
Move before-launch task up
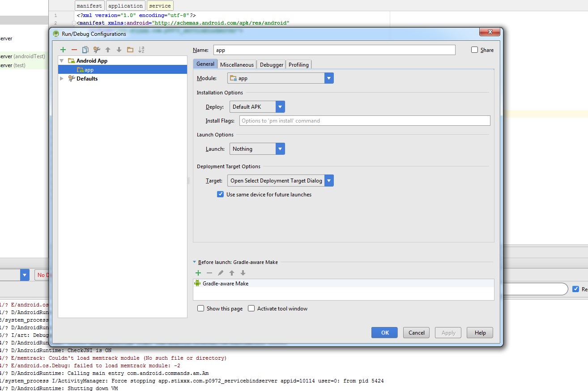(x=232, y=273)
